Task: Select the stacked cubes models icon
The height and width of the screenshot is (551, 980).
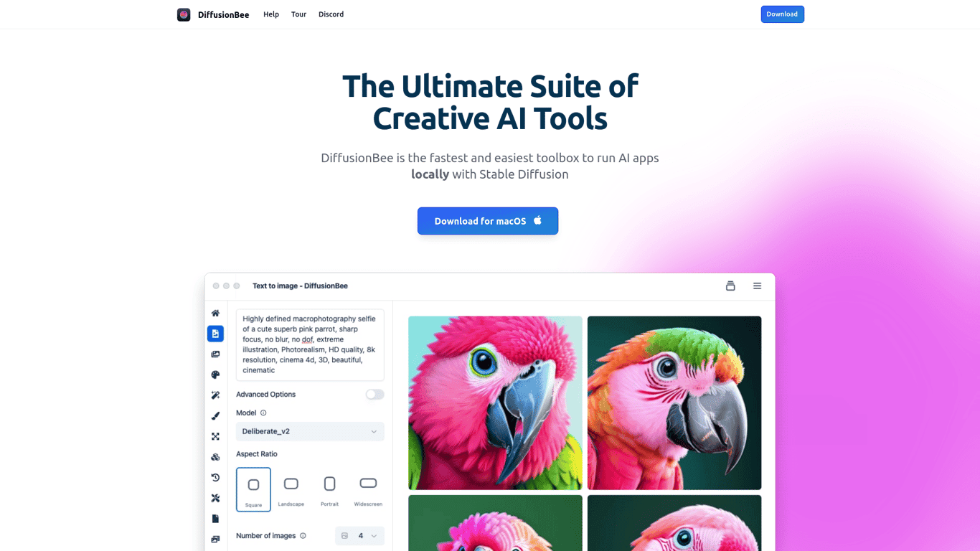Action: pyautogui.click(x=215, y=457)
